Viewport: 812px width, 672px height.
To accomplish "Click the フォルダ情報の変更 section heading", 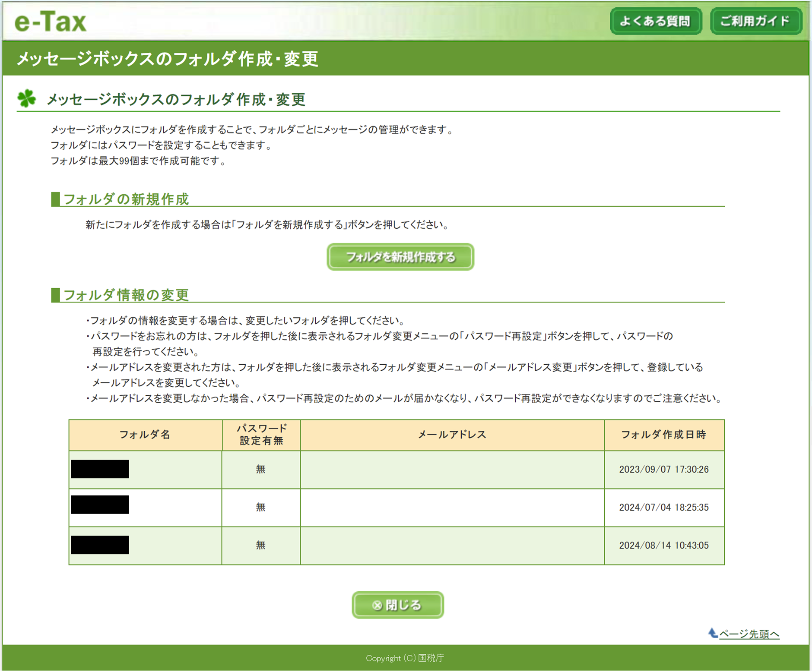I will click(126, 295).
